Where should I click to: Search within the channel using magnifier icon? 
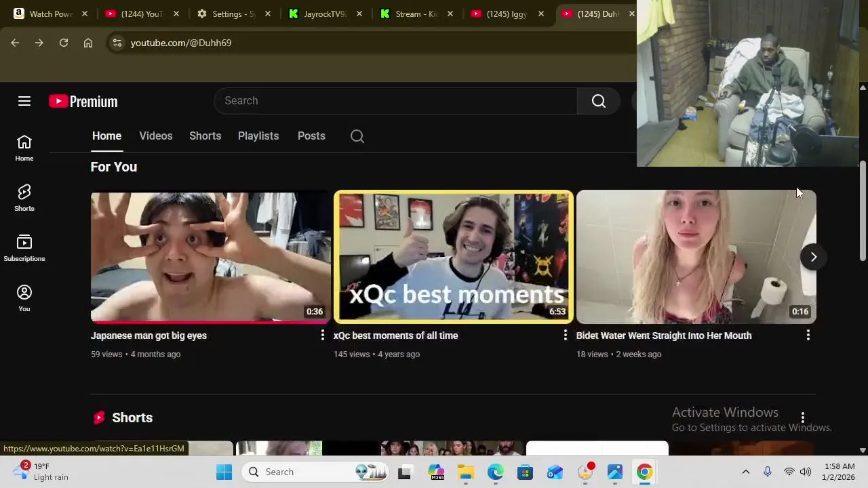click(x=357, y=136)
